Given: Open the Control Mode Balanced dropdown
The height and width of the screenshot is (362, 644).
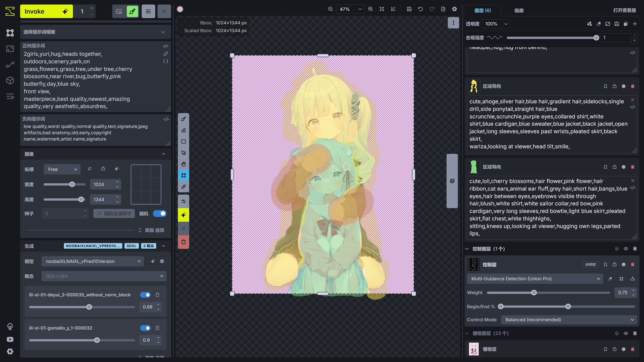Looking at the screenshot, I should click(569, 320).
